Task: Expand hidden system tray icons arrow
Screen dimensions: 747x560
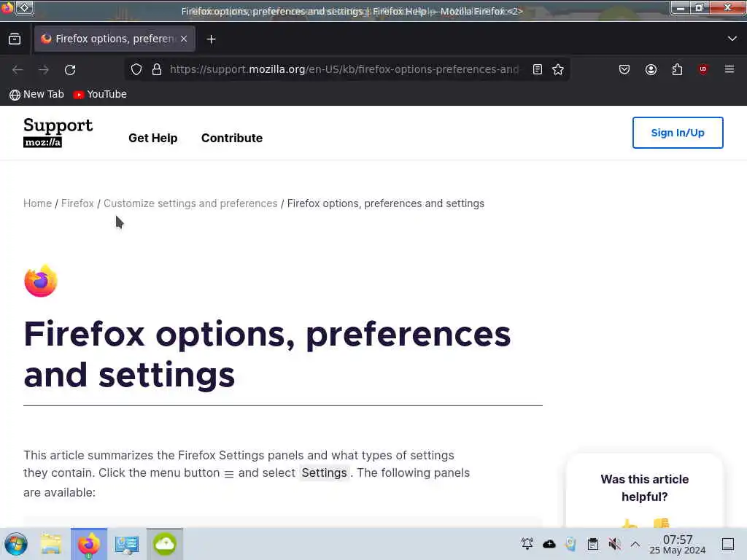Action: tap(635, 544)
